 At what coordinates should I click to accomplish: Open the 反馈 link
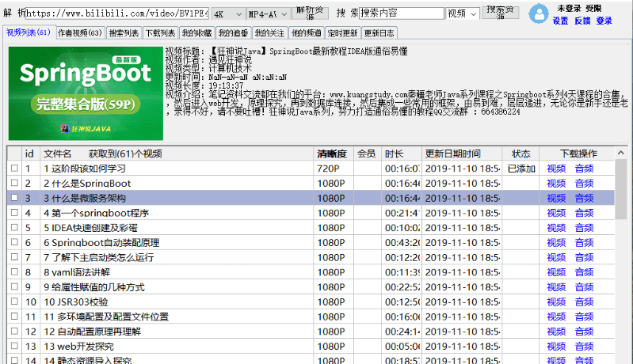pos(582,21)
